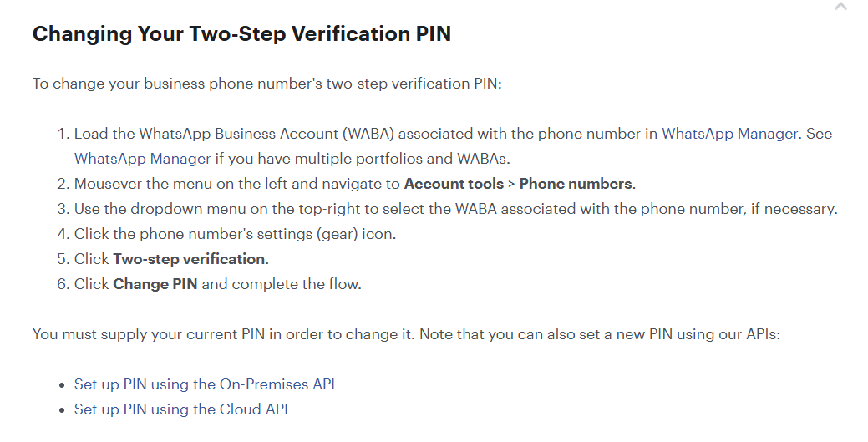
Task: Click the bold 'Account tools' text
Action: (454, 183)
